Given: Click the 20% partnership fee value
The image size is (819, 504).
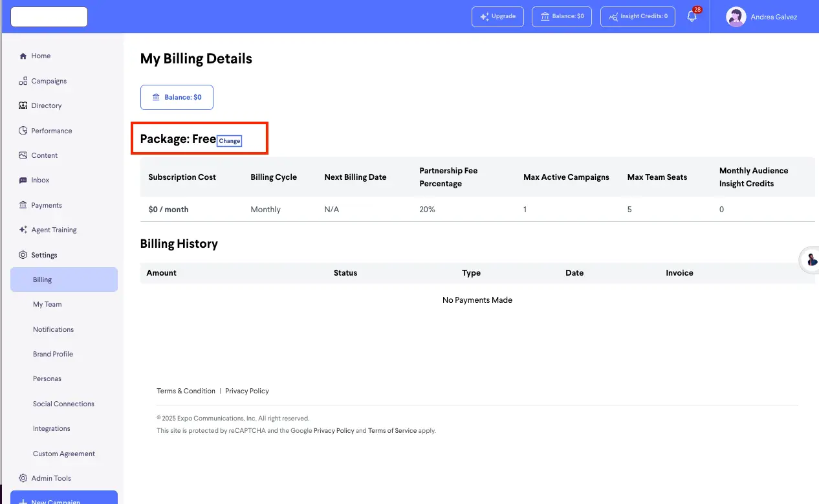Looking at the screenshot, I should pyautogui.click(x=427, y=210).
